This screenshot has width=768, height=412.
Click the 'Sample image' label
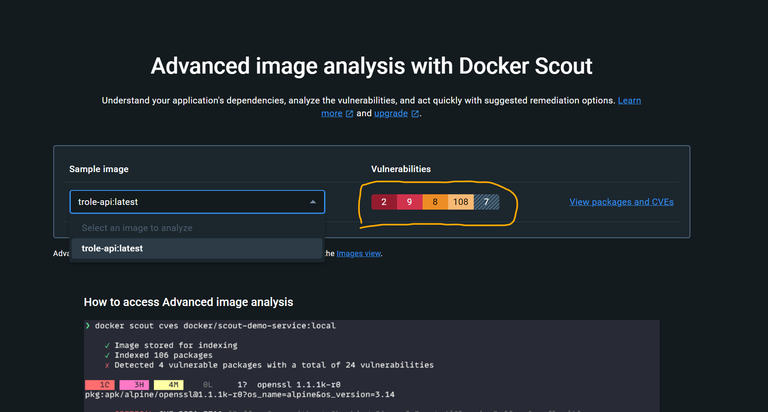98,169
